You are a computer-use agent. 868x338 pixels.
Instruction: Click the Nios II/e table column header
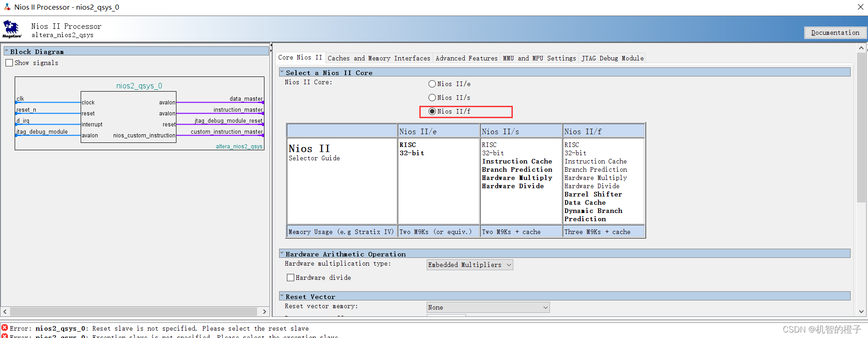click(439, 131)
